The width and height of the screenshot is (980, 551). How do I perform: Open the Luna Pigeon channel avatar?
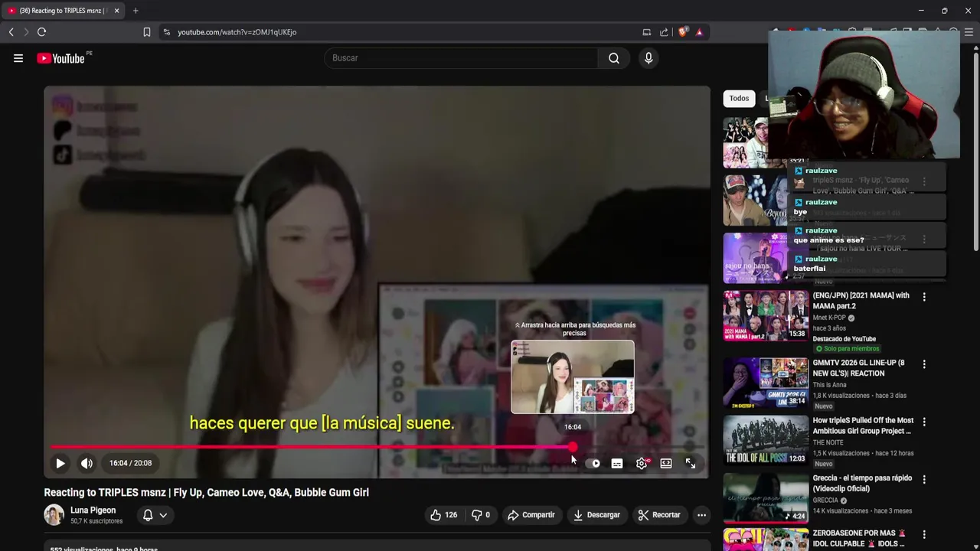[54, 515]
